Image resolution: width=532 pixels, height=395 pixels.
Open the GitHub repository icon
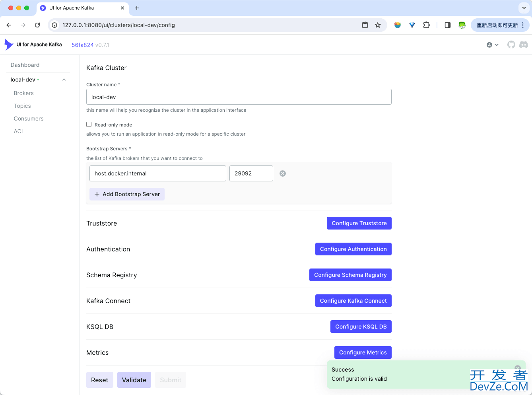pos(511,45)
